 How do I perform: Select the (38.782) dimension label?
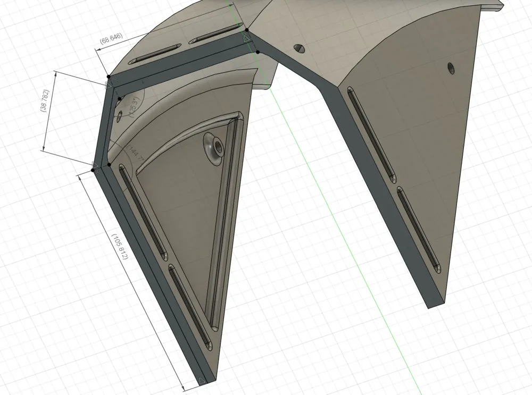pyautogui.click(x=45, y=100)
